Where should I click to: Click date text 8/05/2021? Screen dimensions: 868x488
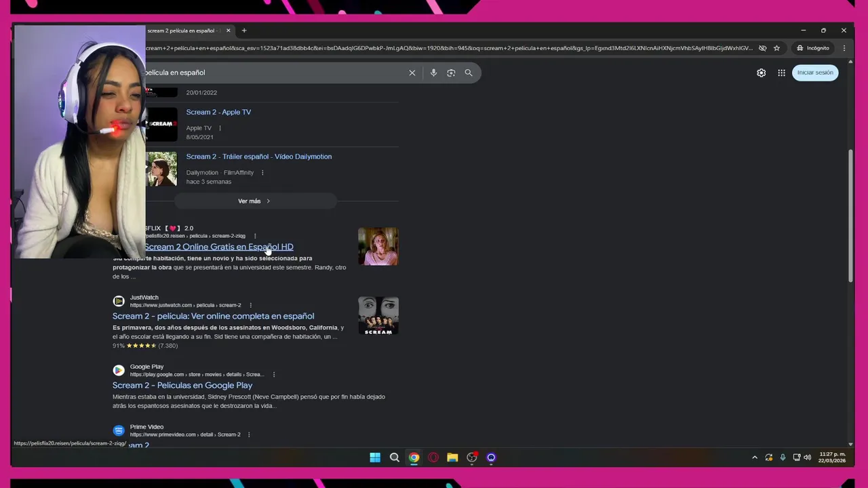199,137
